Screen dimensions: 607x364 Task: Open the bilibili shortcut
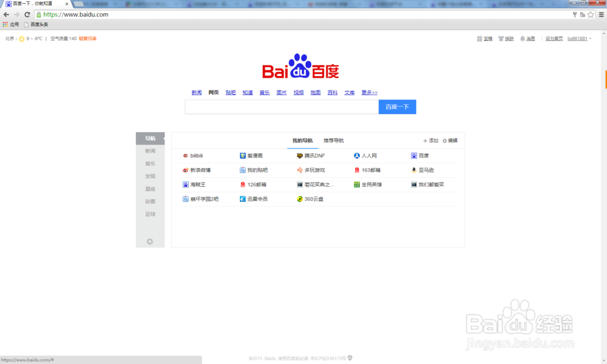(x=193, y=155)
